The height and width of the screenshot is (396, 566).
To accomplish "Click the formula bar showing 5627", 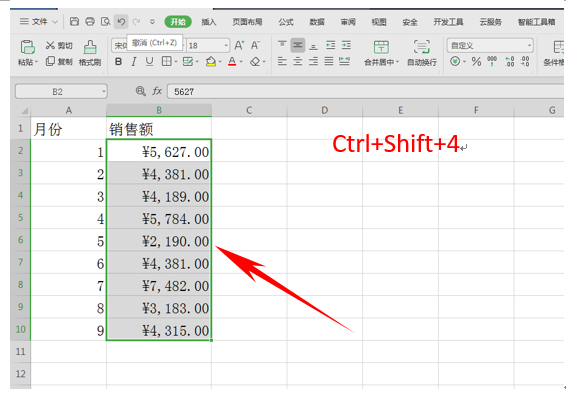I will pos(365,91).
